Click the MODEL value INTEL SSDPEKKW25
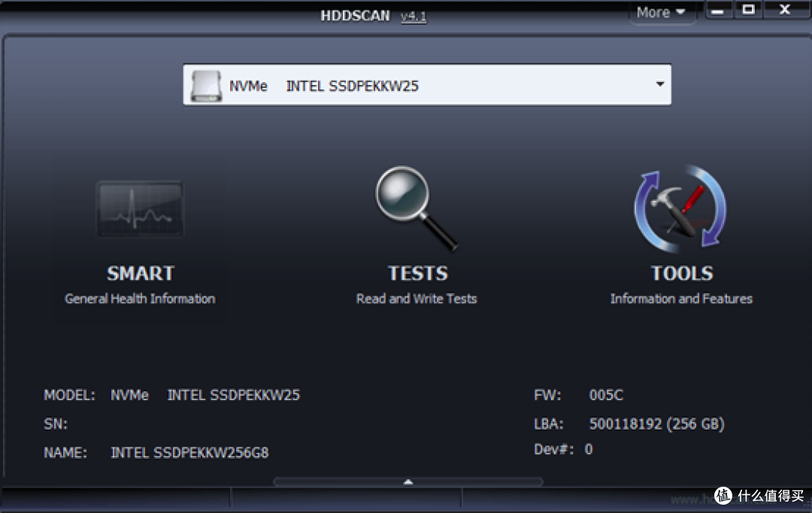 233,396
